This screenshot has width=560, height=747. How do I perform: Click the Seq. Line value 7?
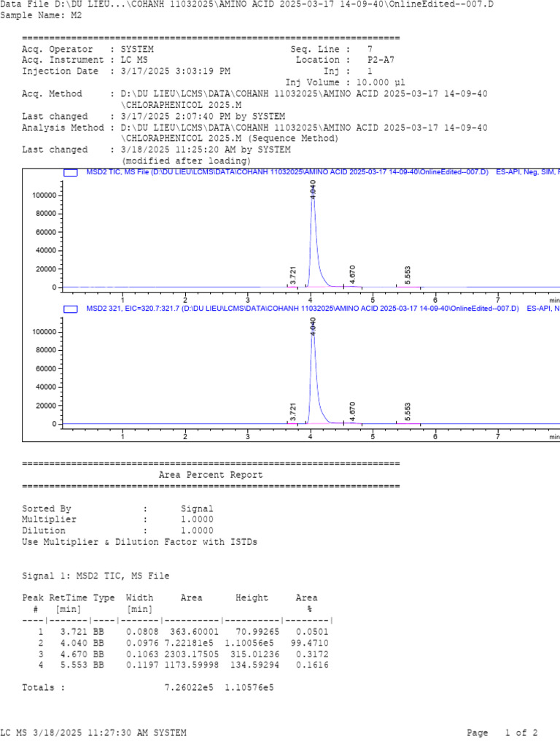pos(370,49)
